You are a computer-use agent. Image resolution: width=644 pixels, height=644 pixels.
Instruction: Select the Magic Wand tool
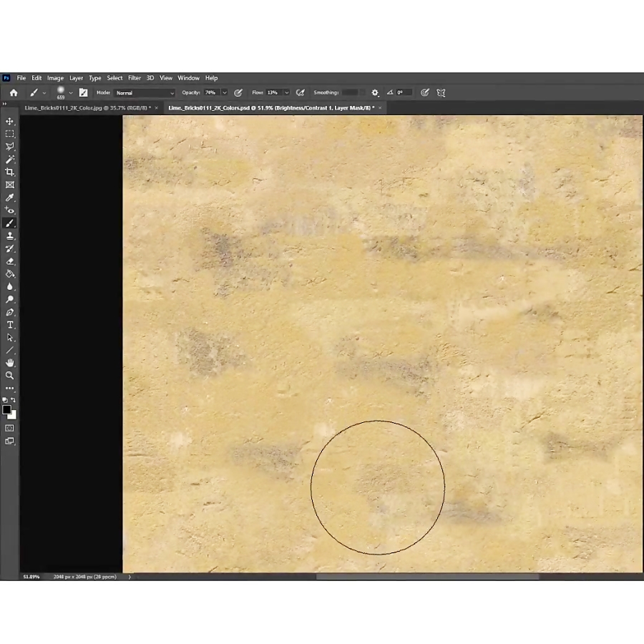point(10,160)
